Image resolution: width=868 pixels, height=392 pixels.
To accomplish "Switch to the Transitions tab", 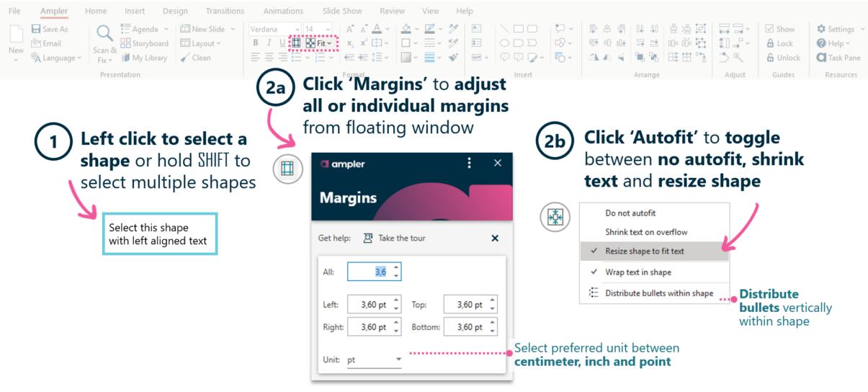I will point(225,11).
